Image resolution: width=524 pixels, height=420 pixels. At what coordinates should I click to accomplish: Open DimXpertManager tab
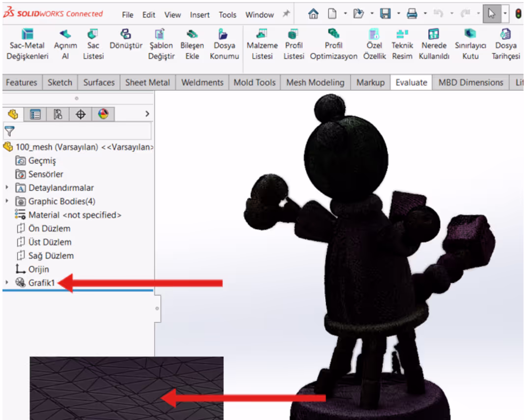click(81, 114)
